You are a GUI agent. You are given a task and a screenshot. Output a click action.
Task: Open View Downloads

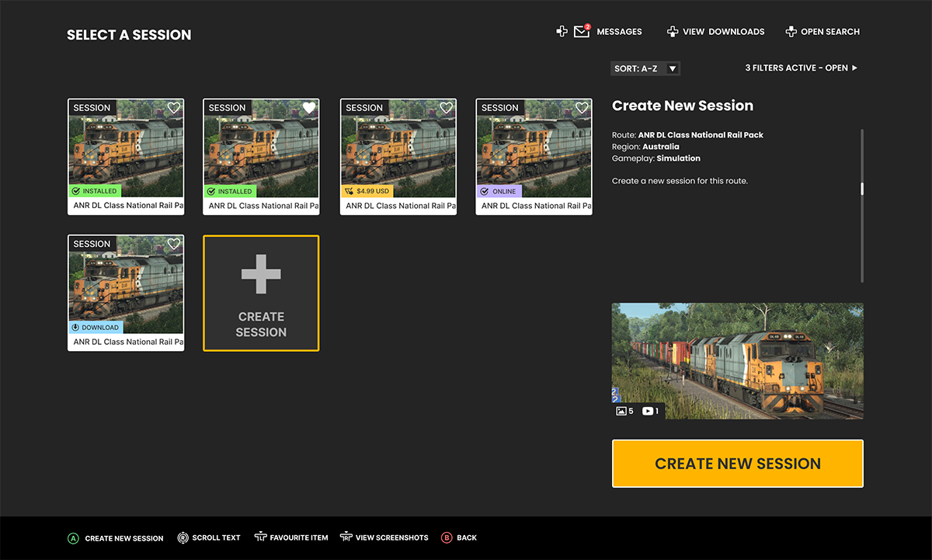click(715, 32)
